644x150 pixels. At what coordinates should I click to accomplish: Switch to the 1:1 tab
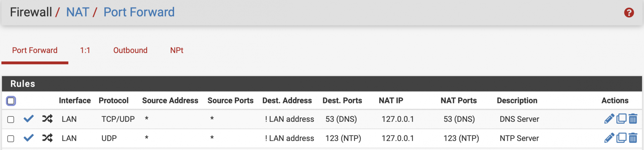tap(85, 50)
